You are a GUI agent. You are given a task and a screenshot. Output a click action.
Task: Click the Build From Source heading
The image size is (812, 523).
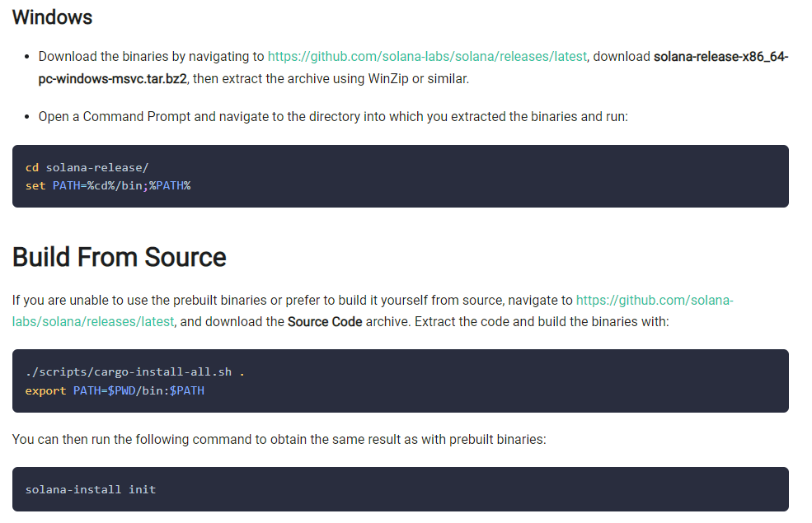click(119, 257)
